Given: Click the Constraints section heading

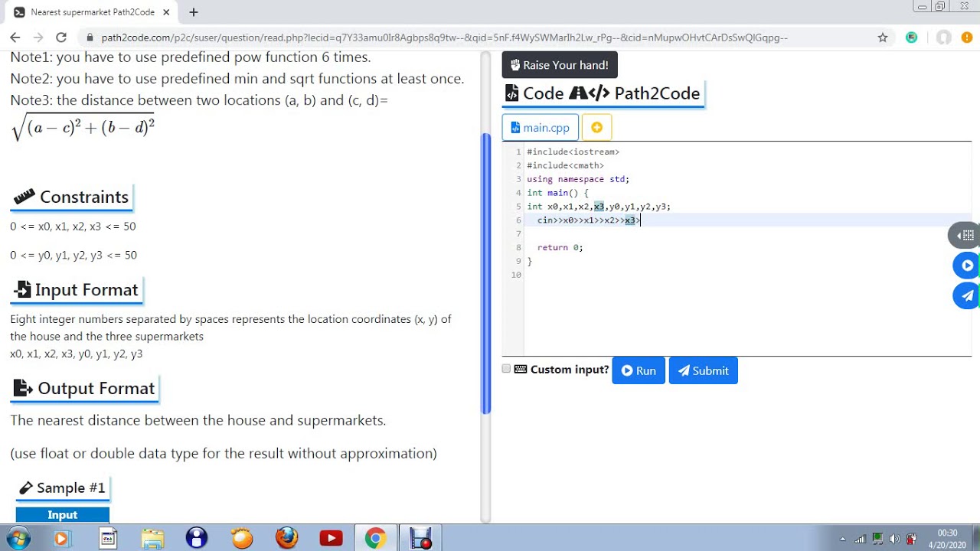Looking at the screenshot, I should click(x=71, y=197).
